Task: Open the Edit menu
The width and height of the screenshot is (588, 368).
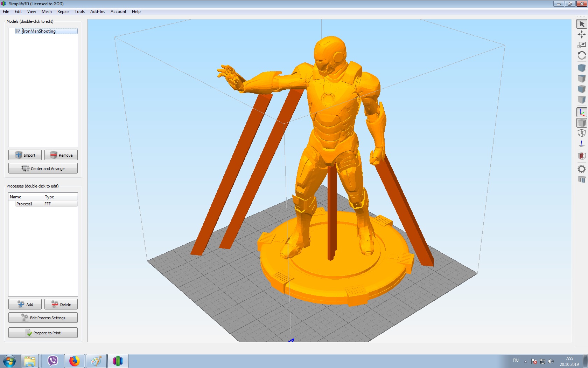Action: [18, 12]
